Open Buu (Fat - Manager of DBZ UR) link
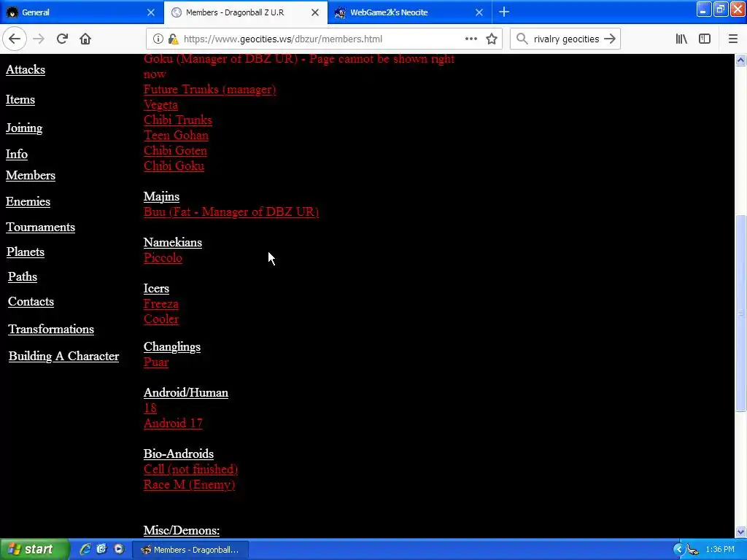The height and width of the screenshot is (560, 747). click(231, 212)
